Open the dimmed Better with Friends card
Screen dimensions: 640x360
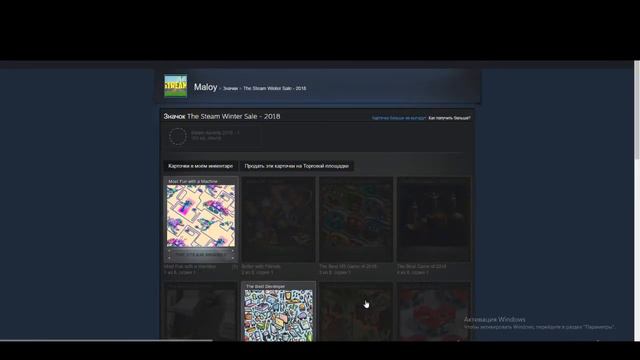(x=278, y=219)
